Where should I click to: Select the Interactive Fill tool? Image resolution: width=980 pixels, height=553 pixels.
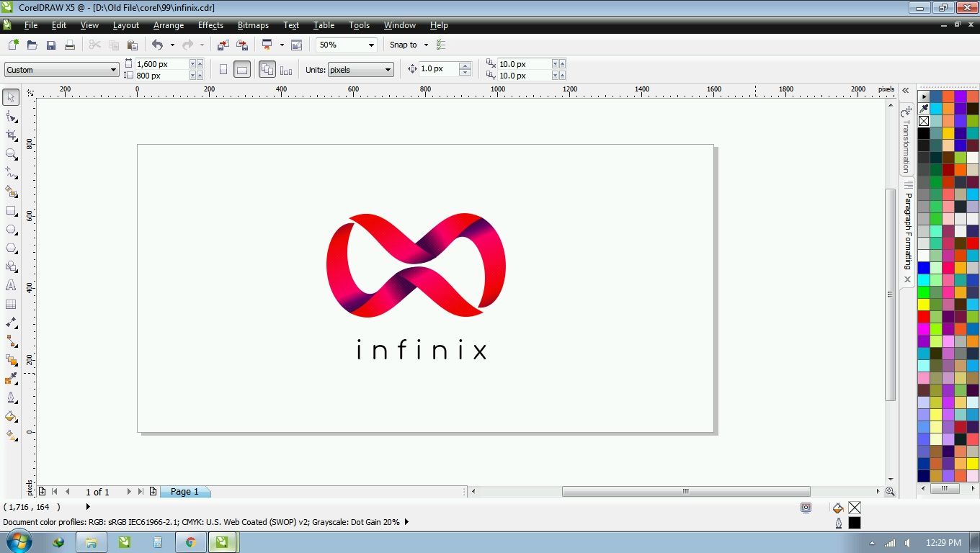(11, 435)
